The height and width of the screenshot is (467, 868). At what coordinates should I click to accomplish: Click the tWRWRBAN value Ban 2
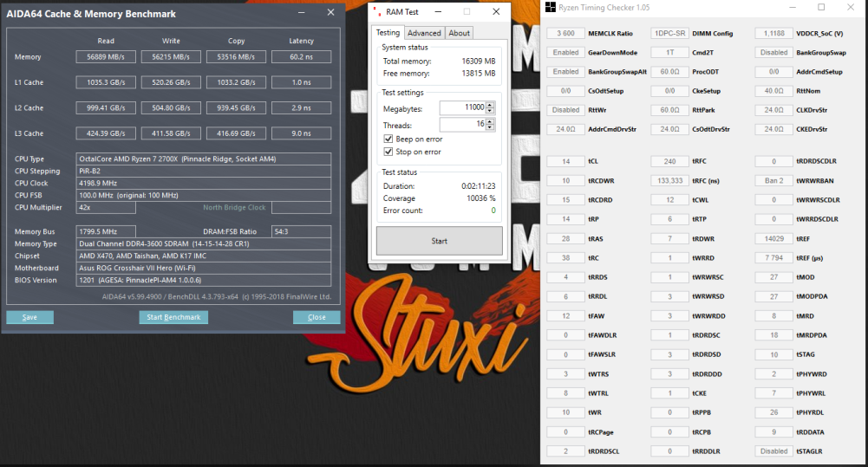tap(773, 181)
